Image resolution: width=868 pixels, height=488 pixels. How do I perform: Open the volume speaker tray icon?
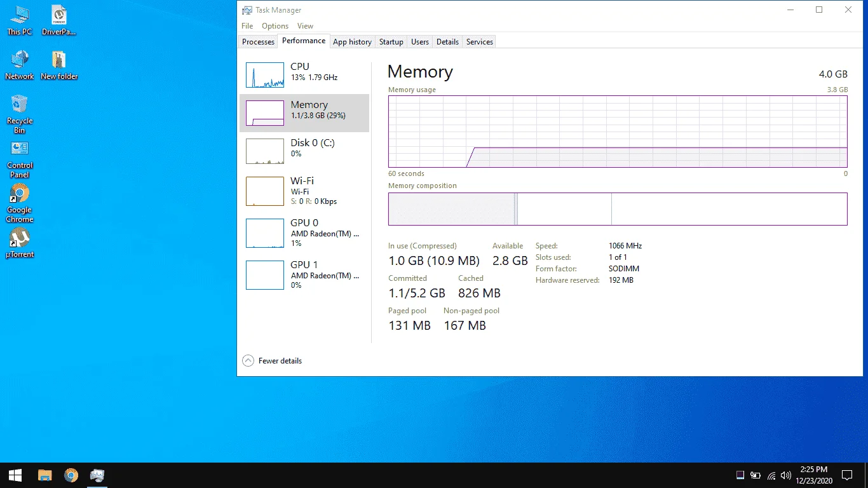pos(786,475)
